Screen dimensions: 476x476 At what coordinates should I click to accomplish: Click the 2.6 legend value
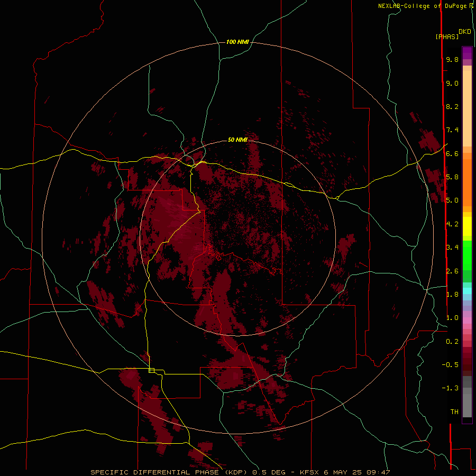pyautogui.click(x=452, y=271)
